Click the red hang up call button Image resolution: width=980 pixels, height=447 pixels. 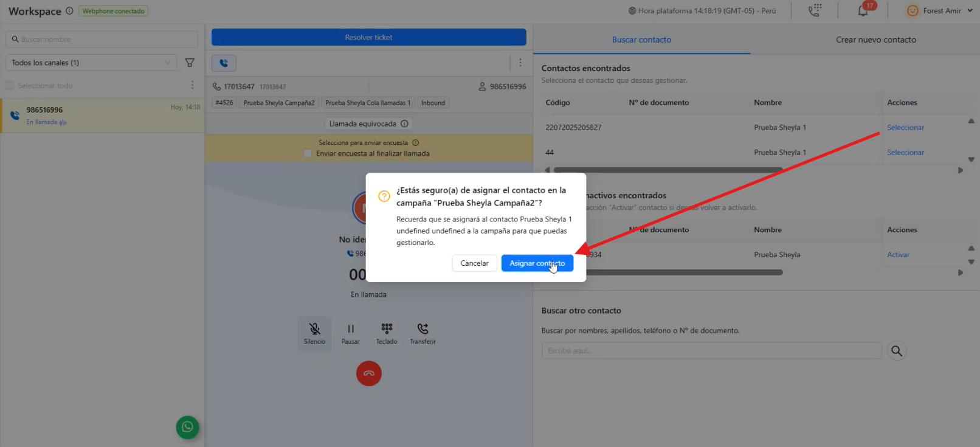[368, 373]
